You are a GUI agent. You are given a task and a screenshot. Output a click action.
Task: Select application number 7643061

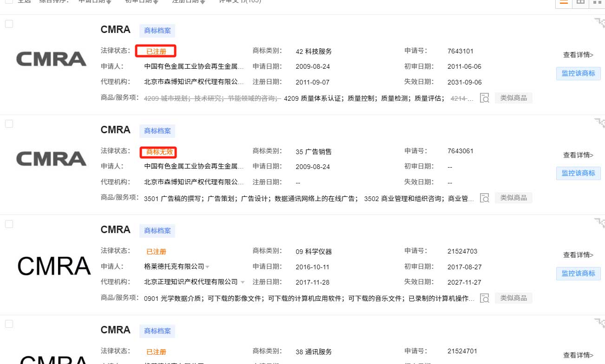(460, 151)
